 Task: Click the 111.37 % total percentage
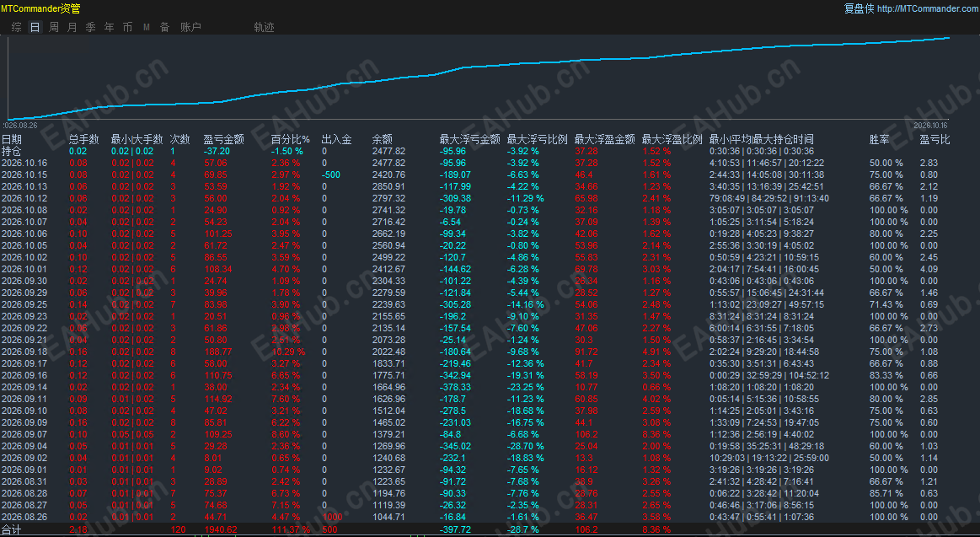[x=291, y=530]
